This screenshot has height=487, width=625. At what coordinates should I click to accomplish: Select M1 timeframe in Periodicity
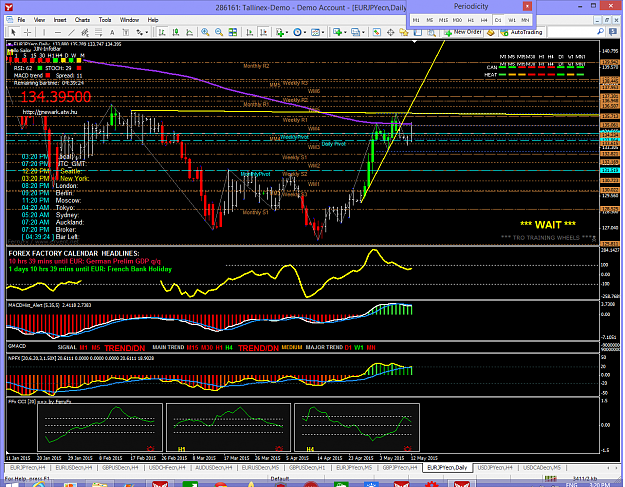click(x=416, y=20)
